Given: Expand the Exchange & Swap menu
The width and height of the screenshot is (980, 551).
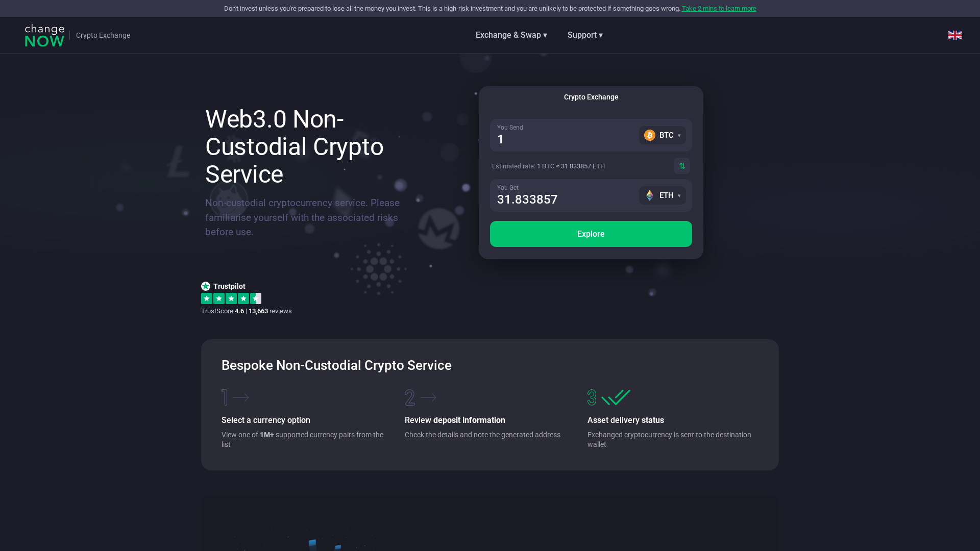Looking at the screenshot, I should (511, 35).
